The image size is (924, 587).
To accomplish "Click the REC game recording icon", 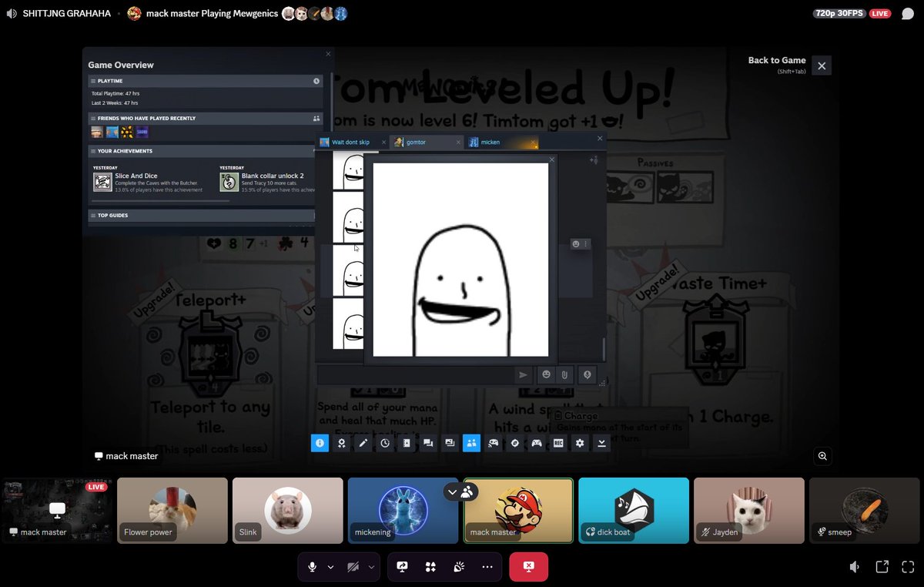I will tap(558, 443).
